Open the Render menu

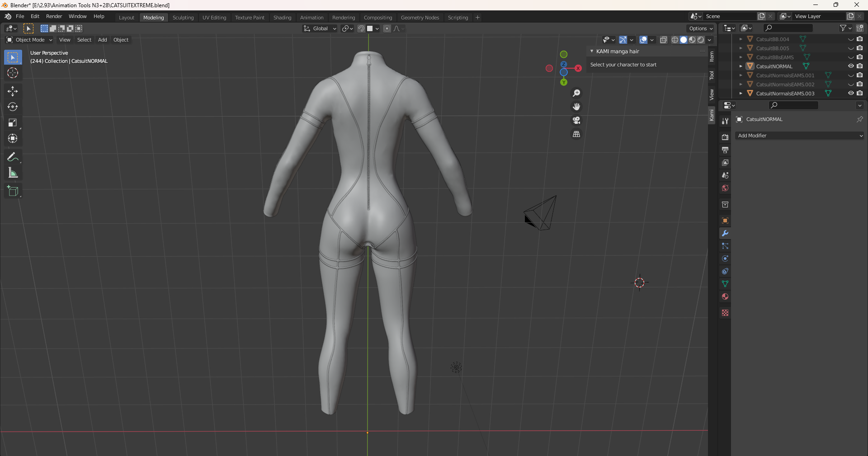point(54,16)
